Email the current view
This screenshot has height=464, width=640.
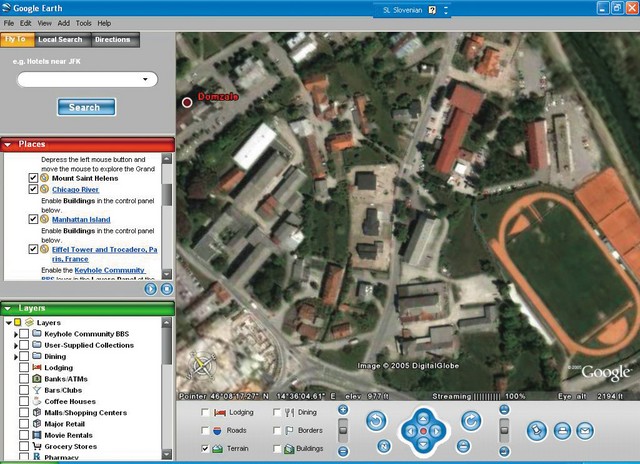tap(585, 431)
